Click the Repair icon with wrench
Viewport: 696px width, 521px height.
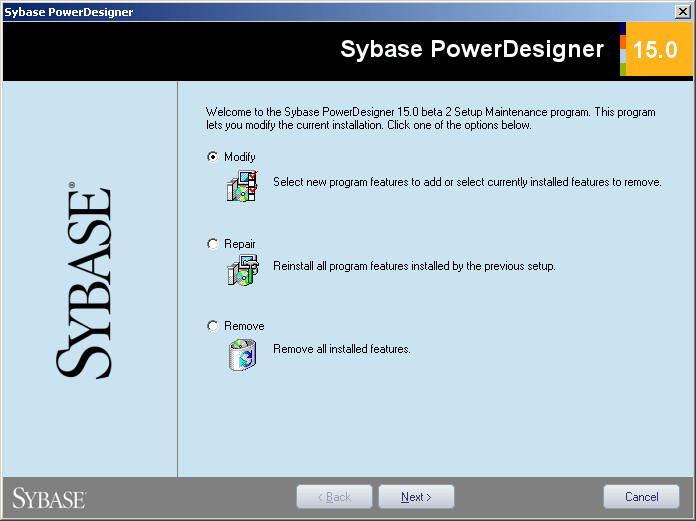click(242, 270)
